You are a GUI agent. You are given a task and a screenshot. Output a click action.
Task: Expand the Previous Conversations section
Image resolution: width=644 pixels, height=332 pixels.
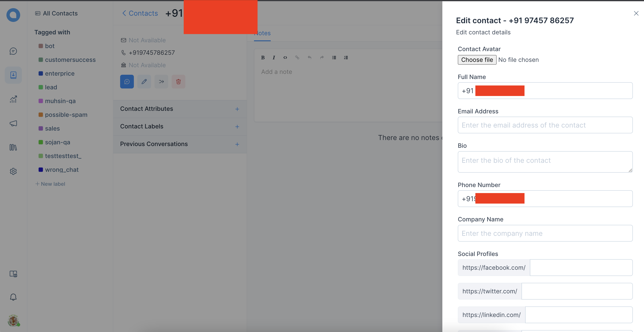(x=237, y=144)
